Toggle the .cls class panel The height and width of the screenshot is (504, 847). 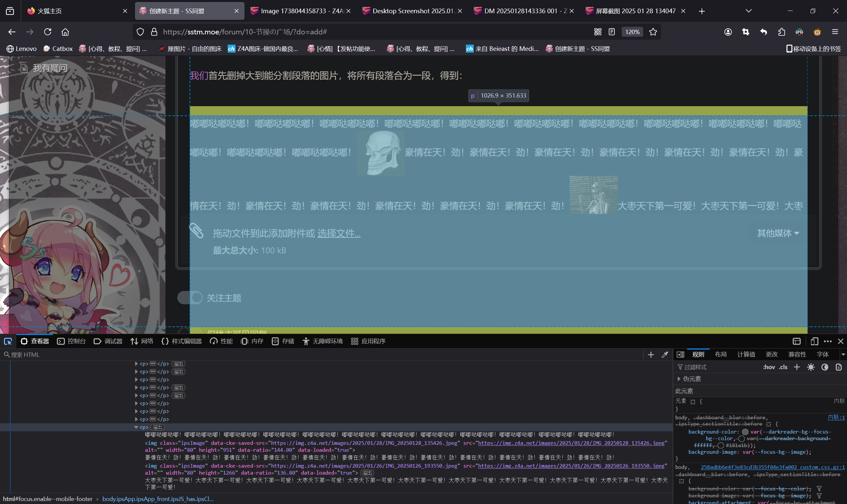coord(783,367)
